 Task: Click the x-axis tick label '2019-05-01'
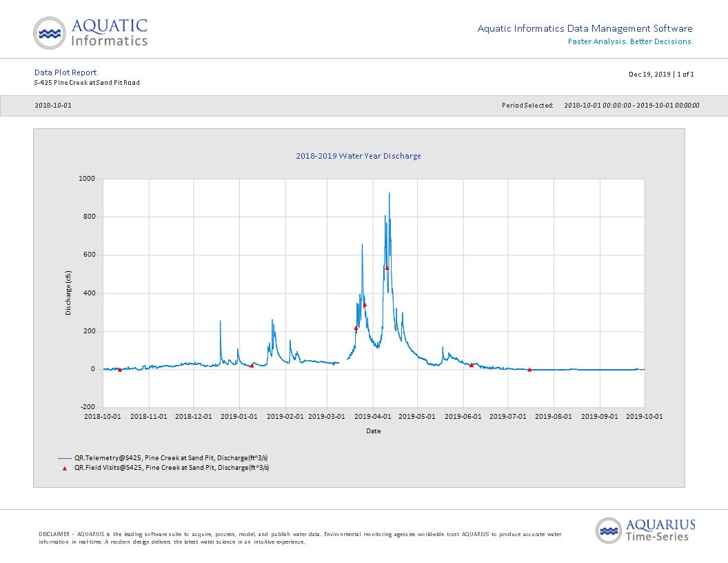click(417, 416)
